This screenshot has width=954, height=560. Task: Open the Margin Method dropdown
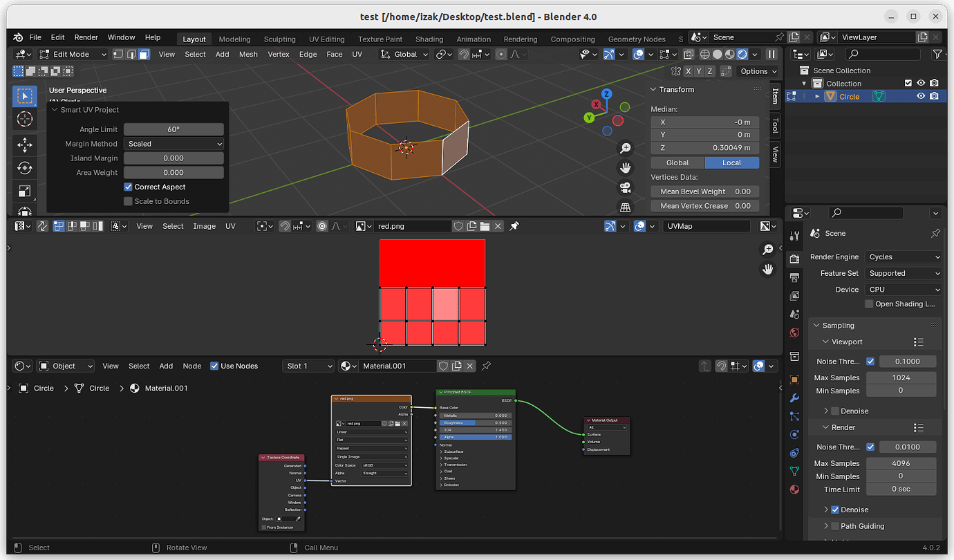[x=174, y=144]
